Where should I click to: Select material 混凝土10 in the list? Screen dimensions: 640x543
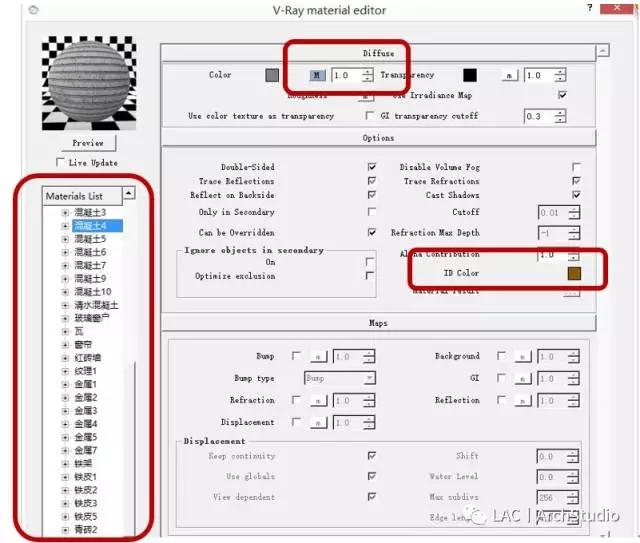tap(93, 292)
